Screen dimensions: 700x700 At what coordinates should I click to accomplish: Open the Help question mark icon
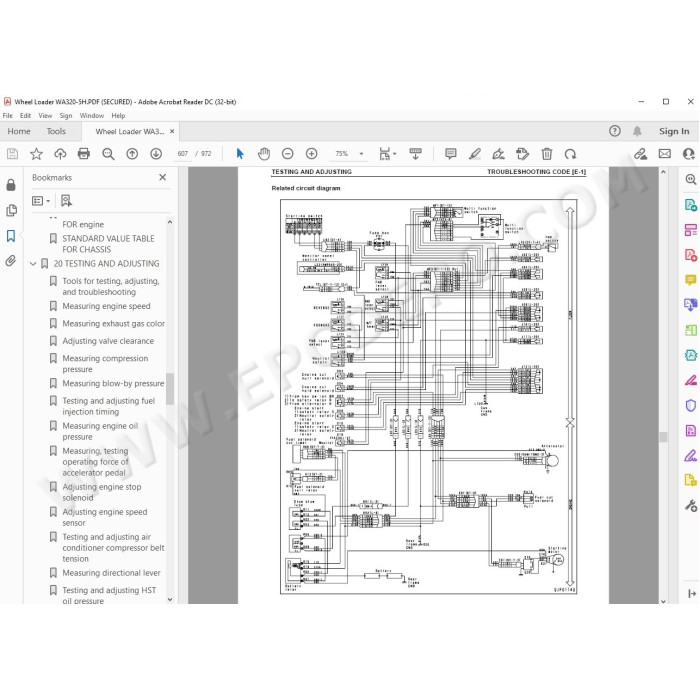point(615,131)
